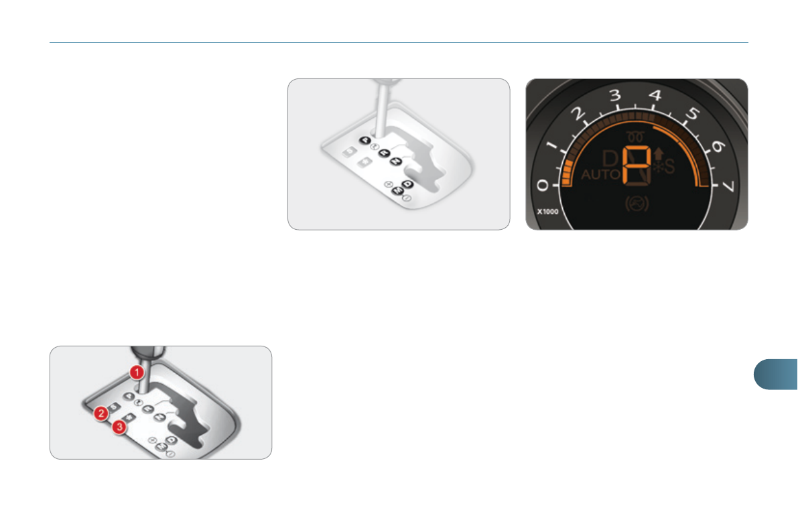The width and height of the screenshot is (798, 532).
Task: Click the orange P gear display digit
Action: 637,166
